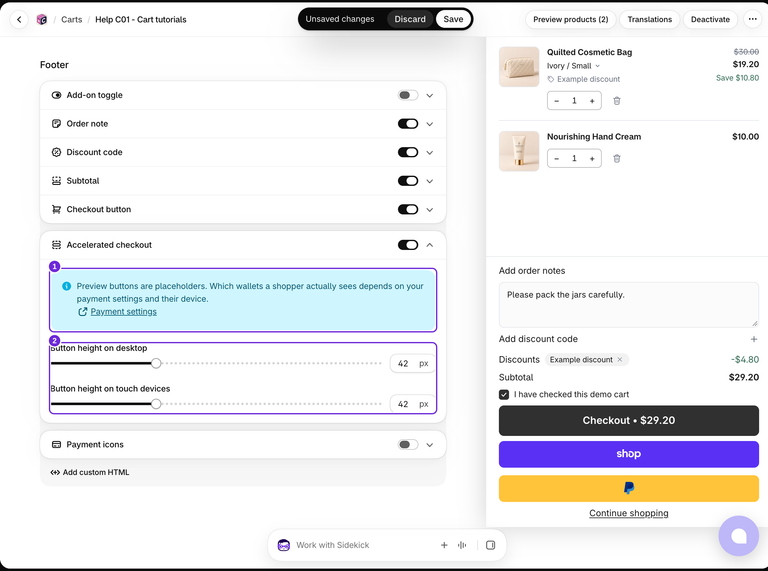Image resolution: width=768 pixels, height=571 pixels.
Task: Open the more actions ellipsis menu
Action: click(752, 20)
